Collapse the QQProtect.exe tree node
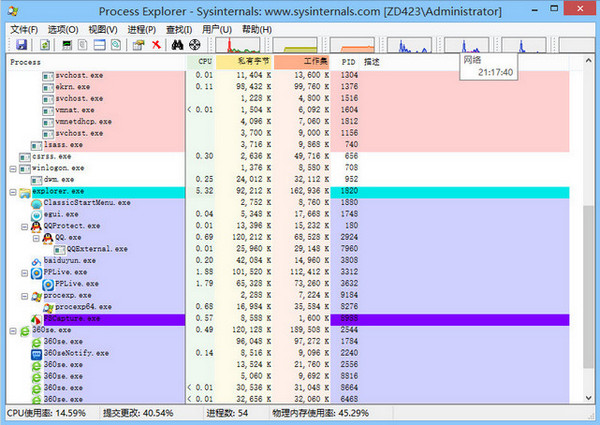Image resolution: width=600 pixels, height=425 pixels. coord(23,227)
